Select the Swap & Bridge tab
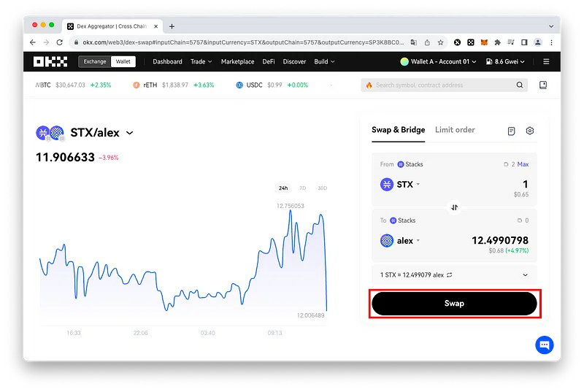Screen dimensions: 584x392 [x=398, y=130]
